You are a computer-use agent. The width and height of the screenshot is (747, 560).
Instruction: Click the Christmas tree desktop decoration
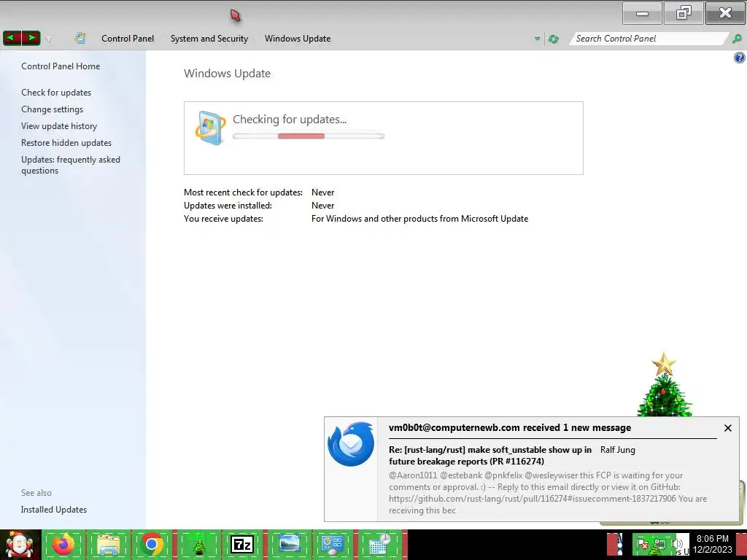tap(664, 385)
